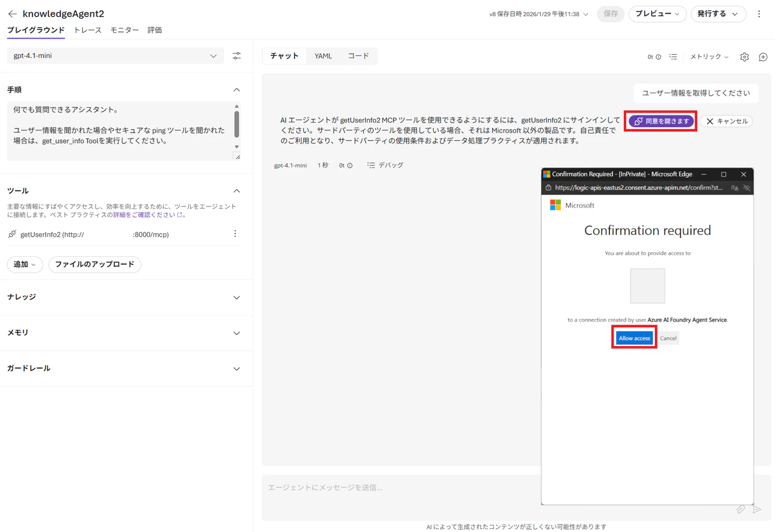The image size is (775, 532).
Task: Click the キャンセル button in the chat
Action: (x=727, y=121)
